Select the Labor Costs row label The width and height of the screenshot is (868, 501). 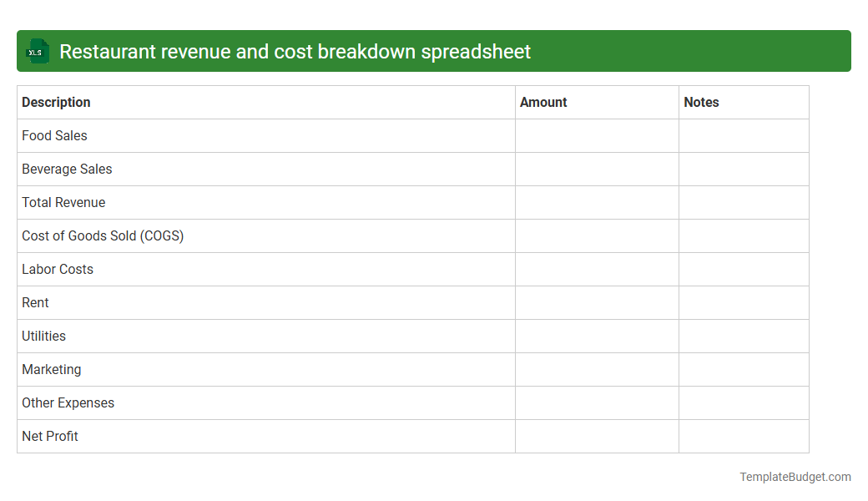[58, 269]
